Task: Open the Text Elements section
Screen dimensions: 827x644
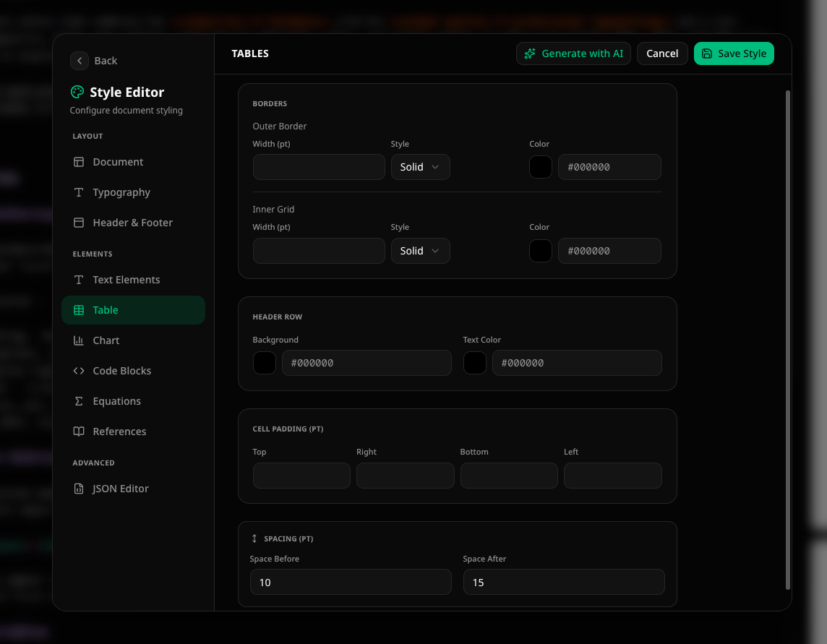Action: click(134, 280)
